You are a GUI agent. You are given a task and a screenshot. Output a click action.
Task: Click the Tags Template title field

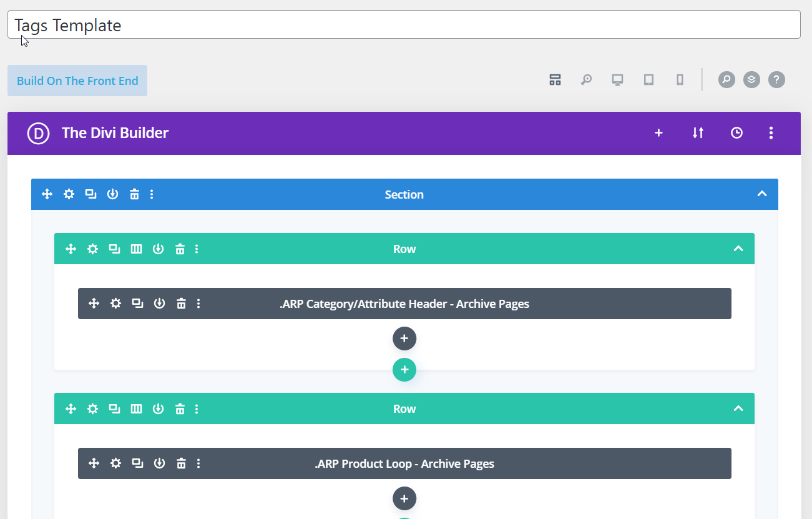403,25
